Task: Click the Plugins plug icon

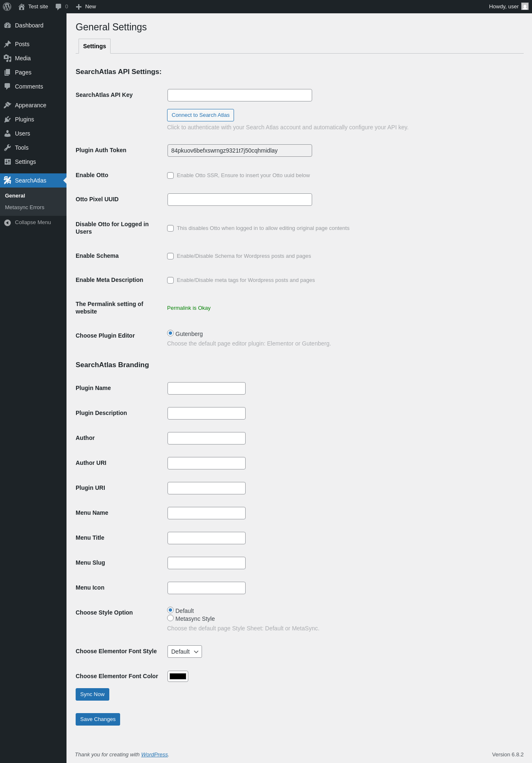Action: (x=7, y=119)
